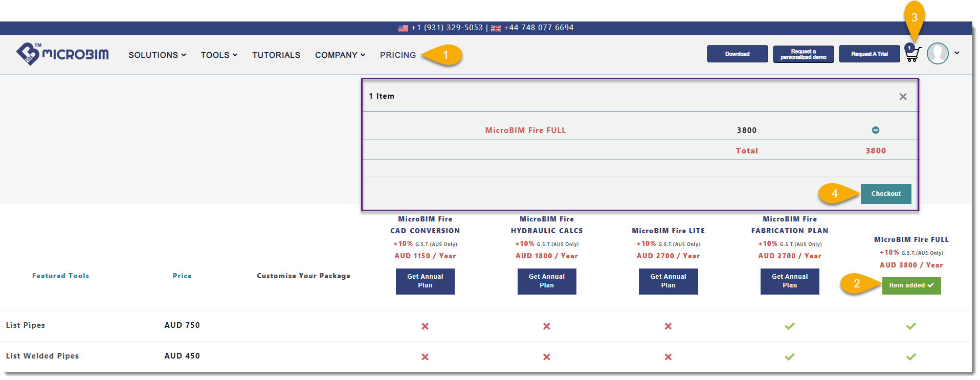Image resolution: width=980 pixels, height=380 pixels.
Task: Click List Pipes check under Fire FULL
Action: click(x=911, y=326)
